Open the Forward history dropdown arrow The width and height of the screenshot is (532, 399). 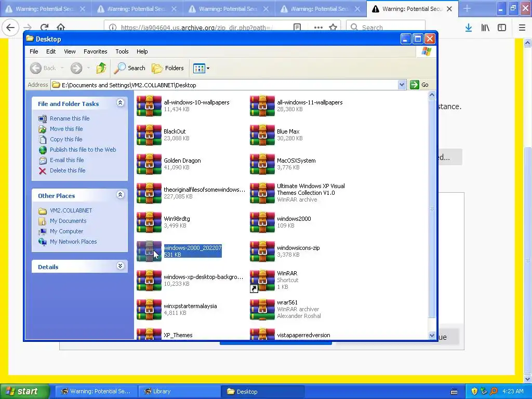tap(88, 68)
